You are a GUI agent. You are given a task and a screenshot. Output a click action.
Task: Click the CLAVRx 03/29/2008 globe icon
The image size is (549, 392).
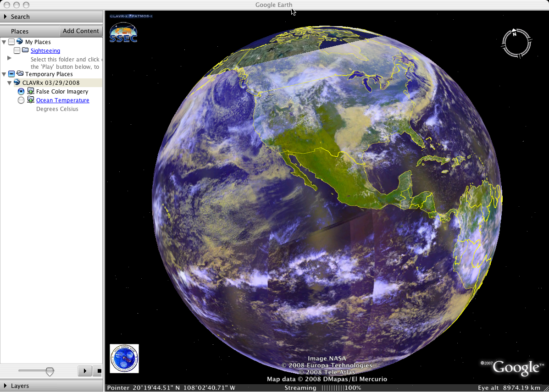tap(17, 83)
